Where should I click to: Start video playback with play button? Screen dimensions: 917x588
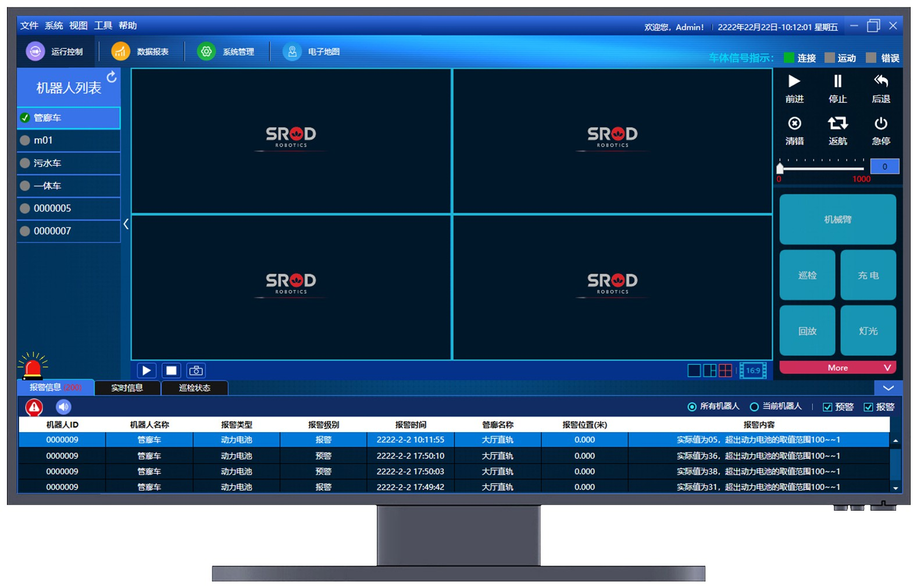[x=147, y=370]
